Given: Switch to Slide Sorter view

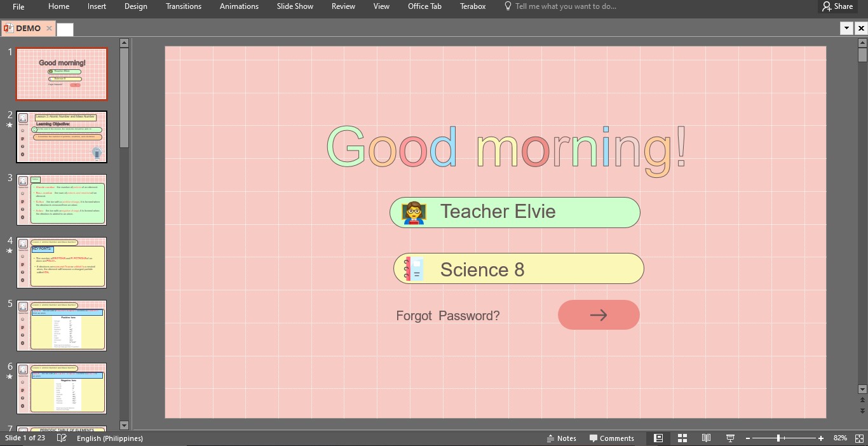Looking at the screenshot, I should click(682, 438).
